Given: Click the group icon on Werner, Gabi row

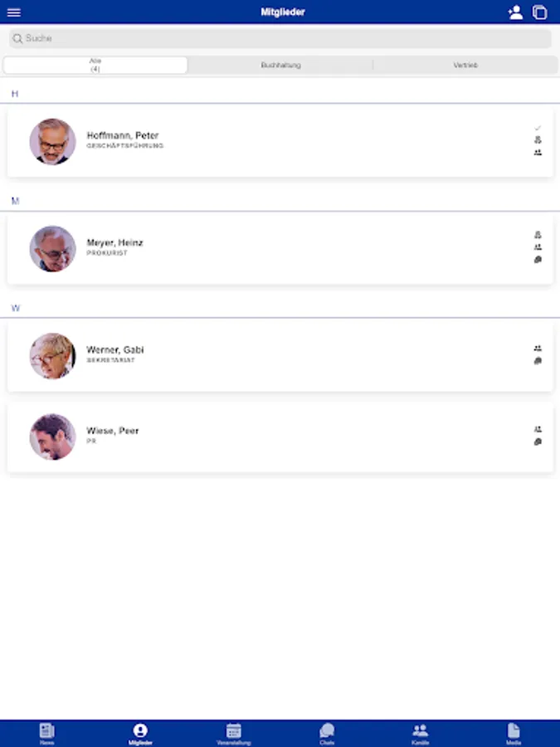Looking at the screenshot, I should coord(538,349).
